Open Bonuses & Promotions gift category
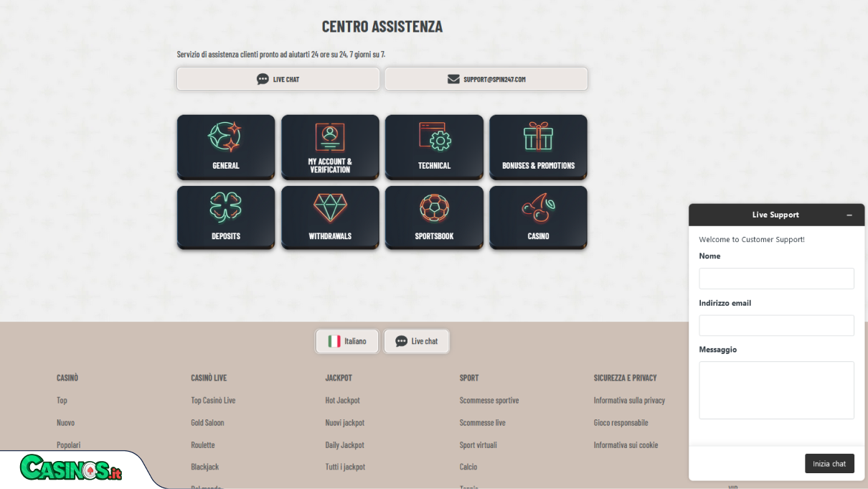 point(538,146)
